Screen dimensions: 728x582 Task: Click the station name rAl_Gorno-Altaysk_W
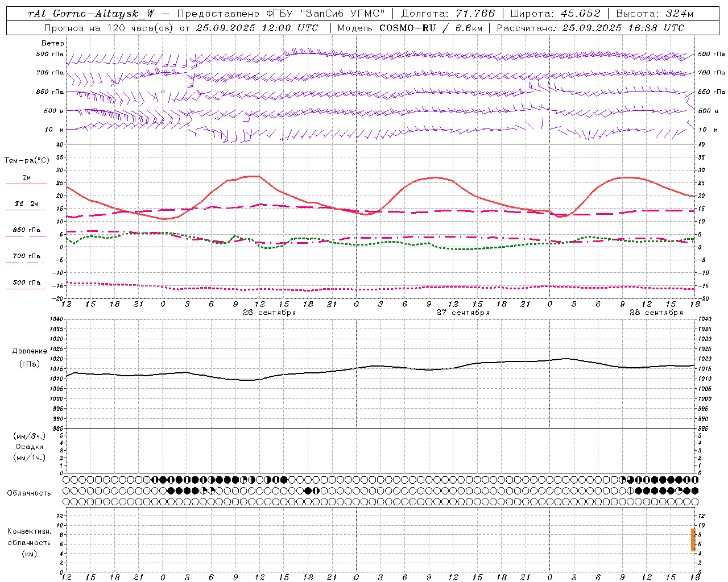point(91,14)
